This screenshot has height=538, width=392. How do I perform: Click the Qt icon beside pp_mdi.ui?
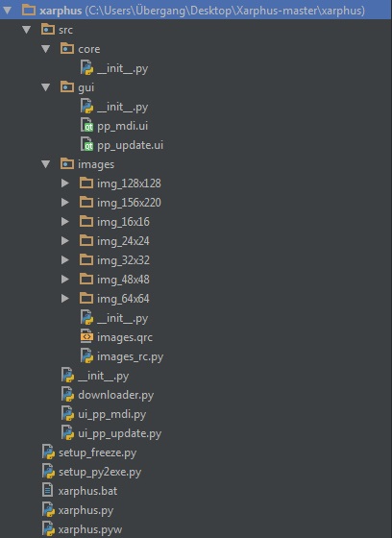(x=86, y=126)
